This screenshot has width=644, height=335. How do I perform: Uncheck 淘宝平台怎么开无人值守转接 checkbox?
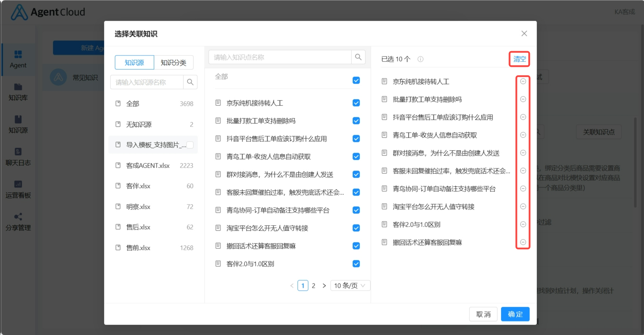[x=356, y=228]
